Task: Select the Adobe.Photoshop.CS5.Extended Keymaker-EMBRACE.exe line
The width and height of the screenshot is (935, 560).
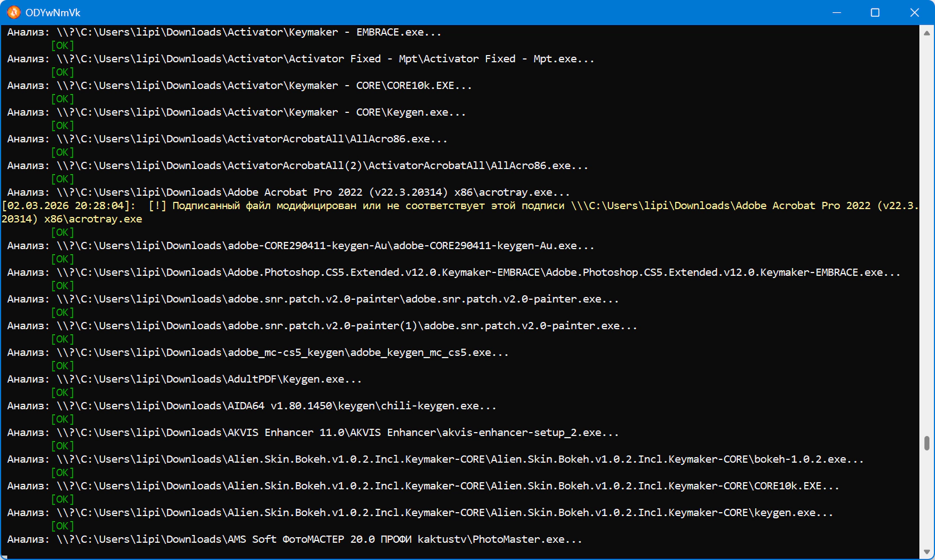Action: point(454,272)
